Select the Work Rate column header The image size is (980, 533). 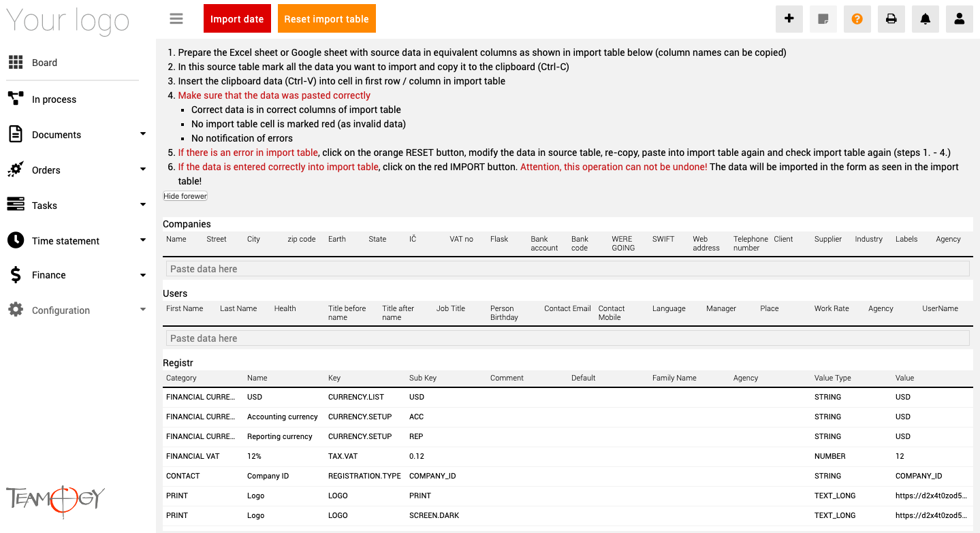click(x=832, y=308)
